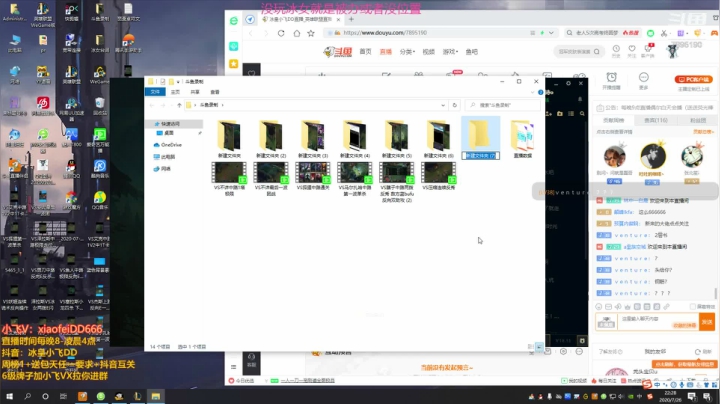Open File Explorer from the taskbar
720x404 pixels.
click(x=156, y=396)
